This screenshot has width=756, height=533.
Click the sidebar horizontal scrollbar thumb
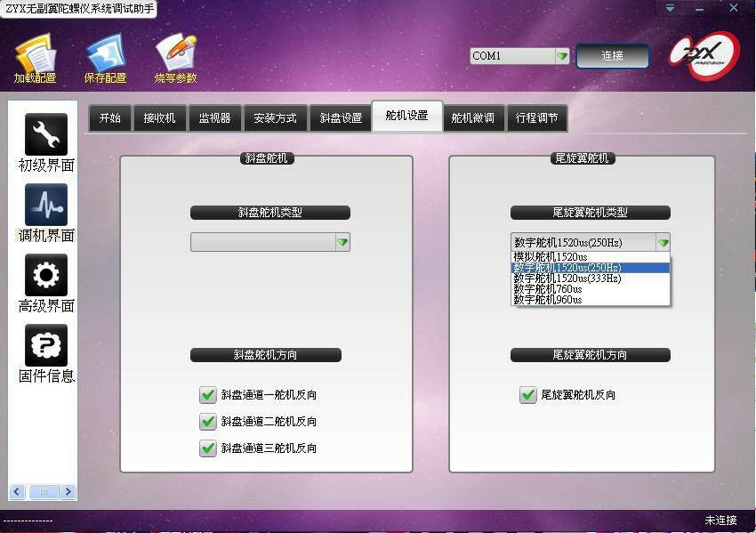point(44,491)
